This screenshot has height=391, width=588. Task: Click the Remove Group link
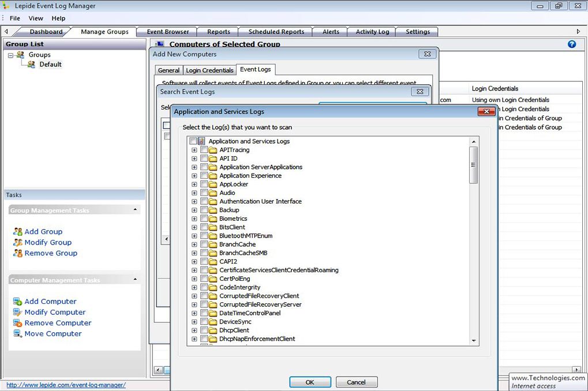pyautogui.click(x=51, y=253)
